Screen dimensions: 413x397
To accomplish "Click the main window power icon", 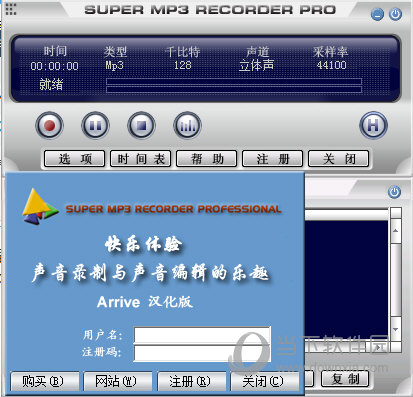I will pos(395,14).
